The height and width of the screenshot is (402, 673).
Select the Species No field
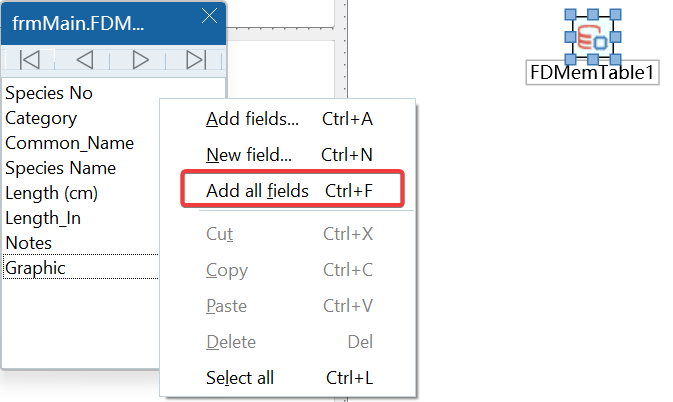click(49, 93)
